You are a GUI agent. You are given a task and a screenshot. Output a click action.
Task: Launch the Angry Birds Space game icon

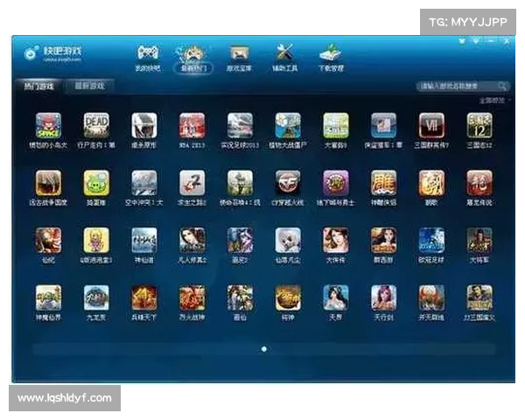coord(49,126)
